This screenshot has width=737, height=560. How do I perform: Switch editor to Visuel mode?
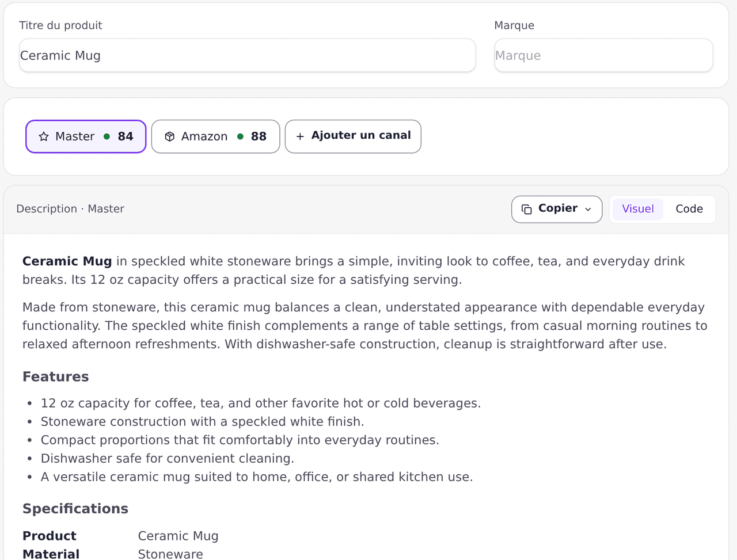[637, 209]
